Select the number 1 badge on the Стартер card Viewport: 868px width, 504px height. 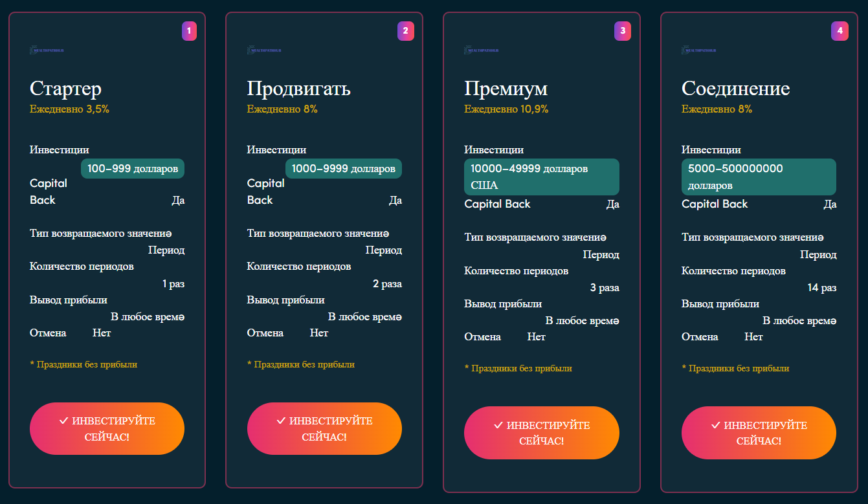coord(189,30)
